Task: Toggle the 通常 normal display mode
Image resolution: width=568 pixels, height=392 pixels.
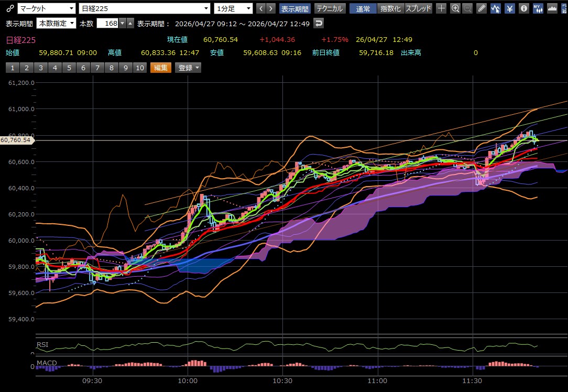Action: [363, 8]
